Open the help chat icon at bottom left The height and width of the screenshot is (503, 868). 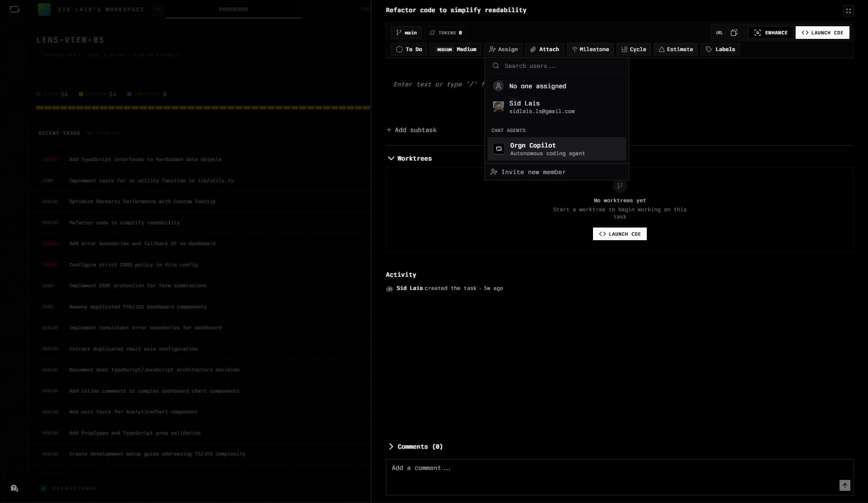point(14,488)
